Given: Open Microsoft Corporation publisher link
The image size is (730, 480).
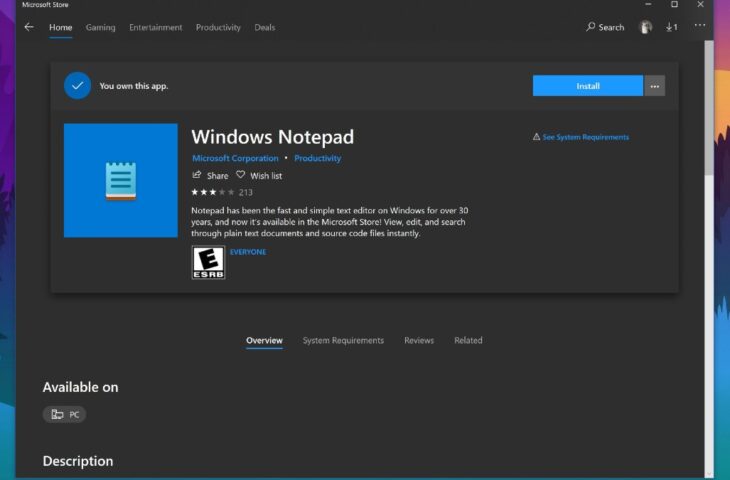Looking at the screenshot, I should (x=235, y=158).
